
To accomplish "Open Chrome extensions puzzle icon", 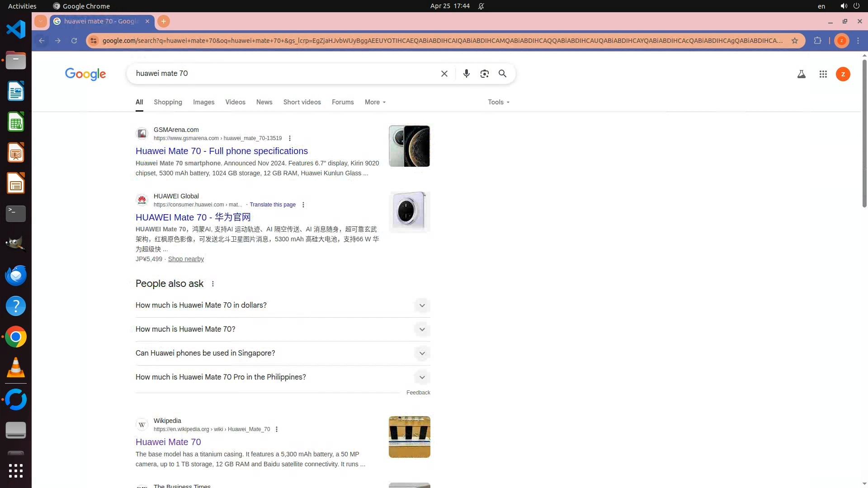I will coord(817,41).
